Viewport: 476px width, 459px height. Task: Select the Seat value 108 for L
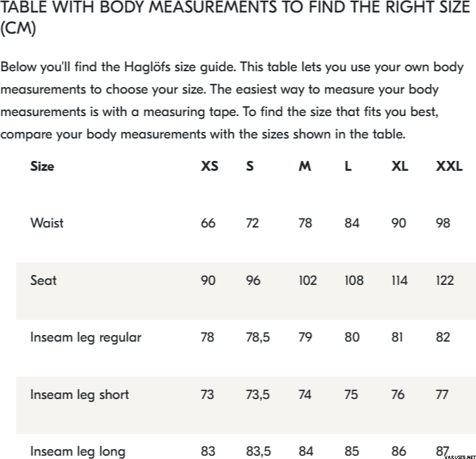click(354, 280)
